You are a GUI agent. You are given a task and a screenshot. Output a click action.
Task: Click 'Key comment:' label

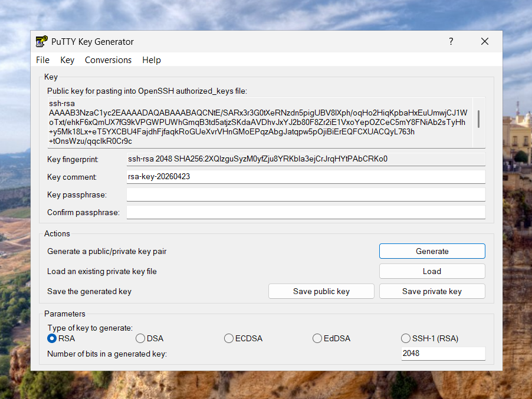coord(72,177)
